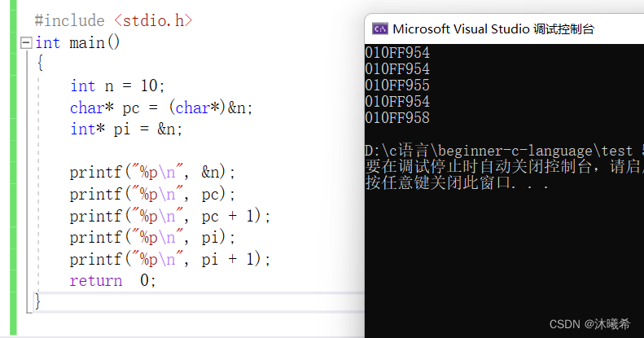Click the printf line printing pi
This screenshot has height=338, width=644.
coord(152,237)
